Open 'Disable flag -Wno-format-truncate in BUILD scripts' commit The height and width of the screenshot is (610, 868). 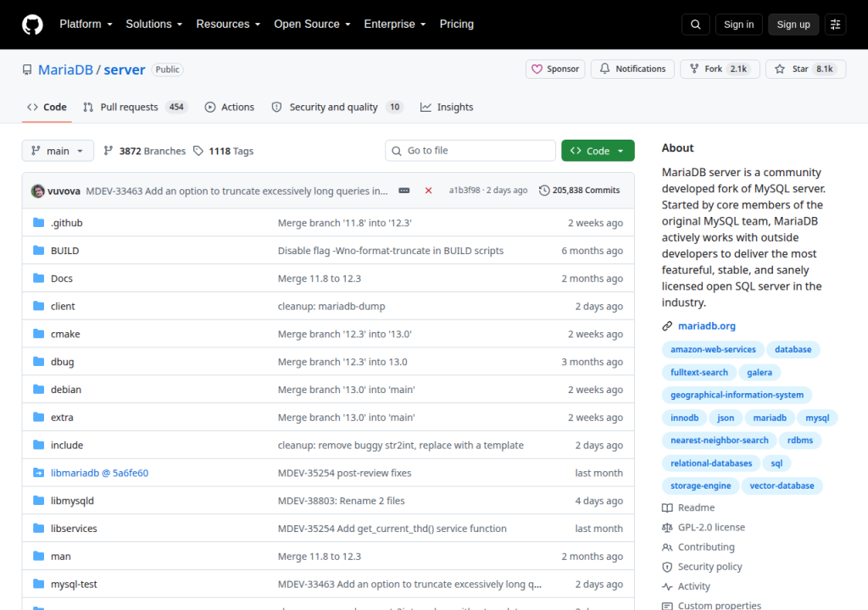390,251
